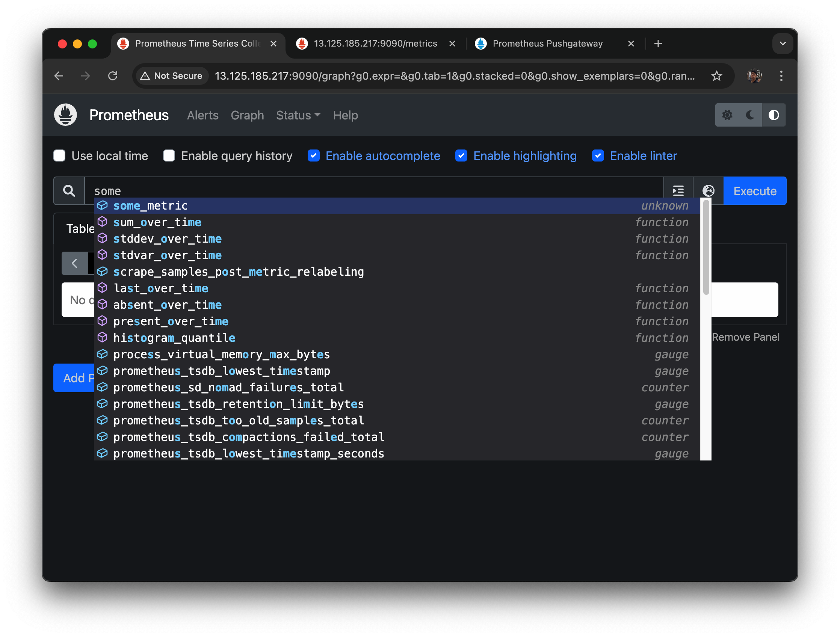This screenshot has width=840, height=637.
Task: Expand the Status dropdown menu
Action: click(298, 115)
